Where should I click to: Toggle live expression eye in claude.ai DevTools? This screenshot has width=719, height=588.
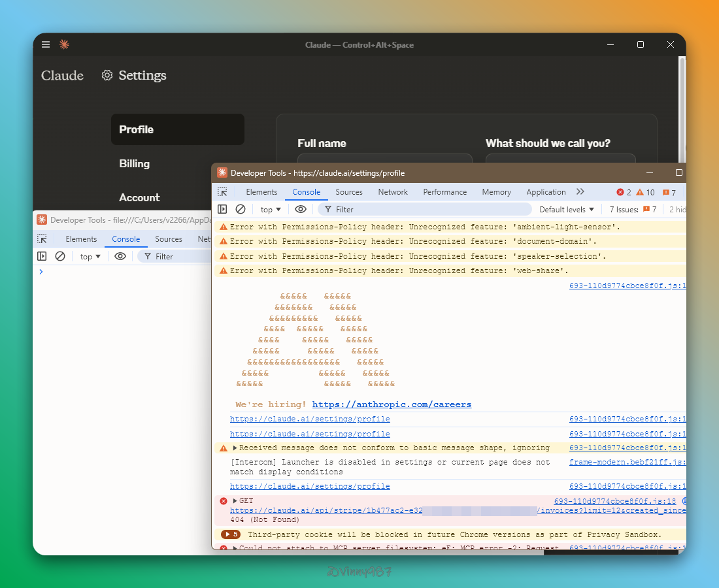pos(301,209)
